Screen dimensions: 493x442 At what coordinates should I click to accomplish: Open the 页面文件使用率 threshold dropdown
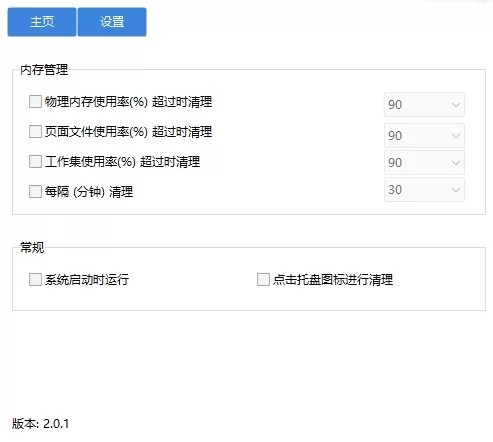pyautogui.click(x=424, y=135)
